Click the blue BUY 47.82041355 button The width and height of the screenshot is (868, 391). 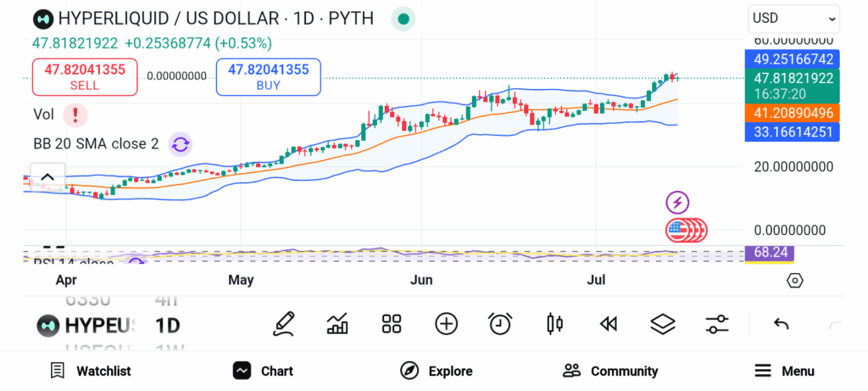coord(269,77)
